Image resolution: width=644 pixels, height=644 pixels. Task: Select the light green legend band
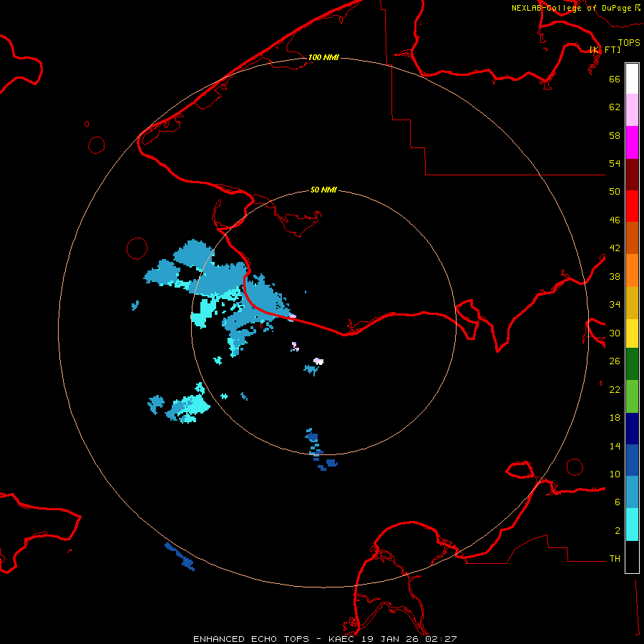632,396
